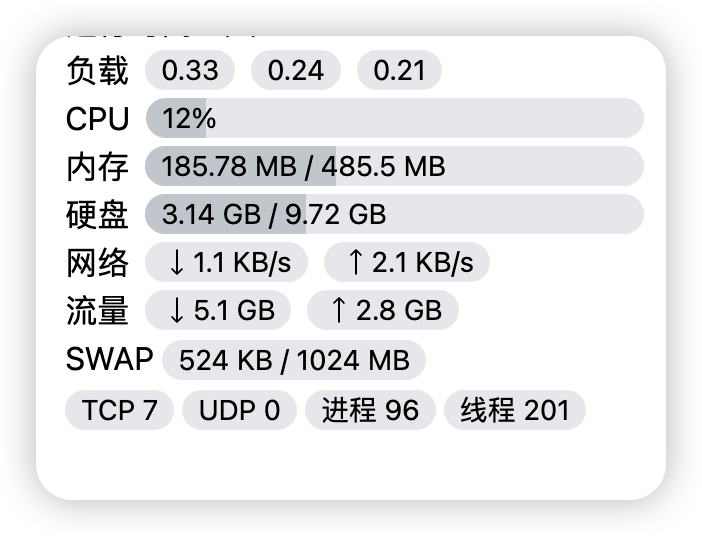Click the 负载 label

[98, 71]
